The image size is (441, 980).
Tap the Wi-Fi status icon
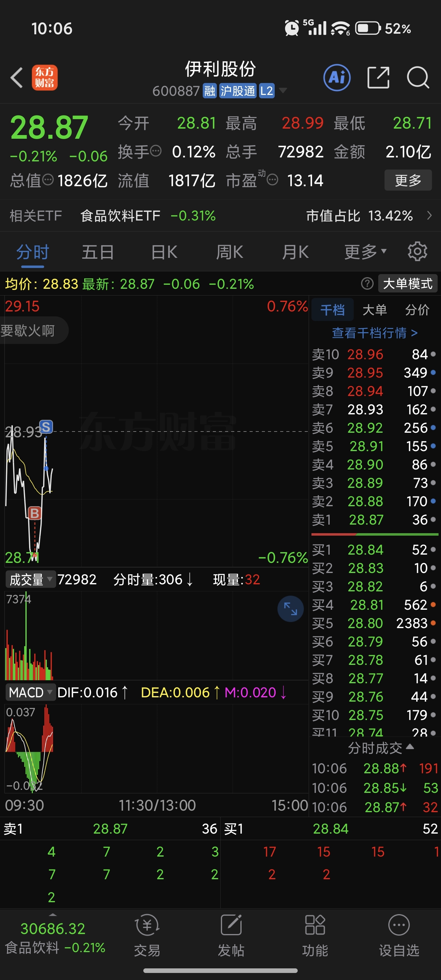[x=340, y=28]
